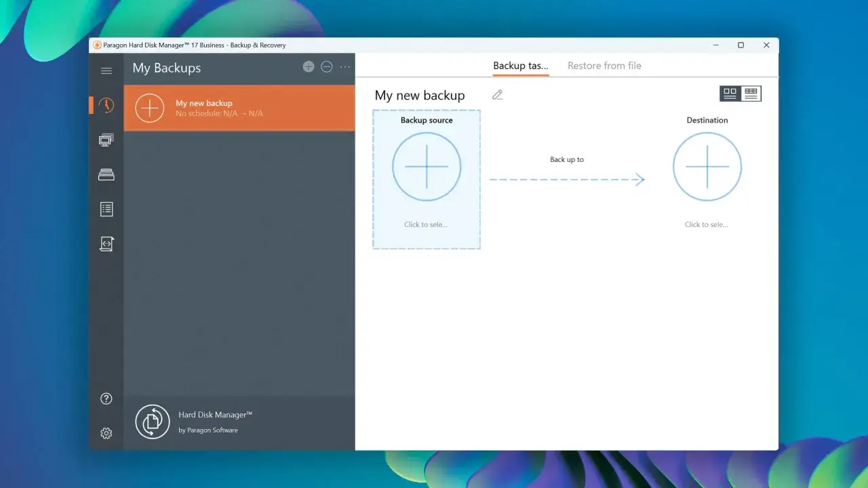Open the computer disks sidebar icon
This screenshot has width=868, height=488.
106,140
